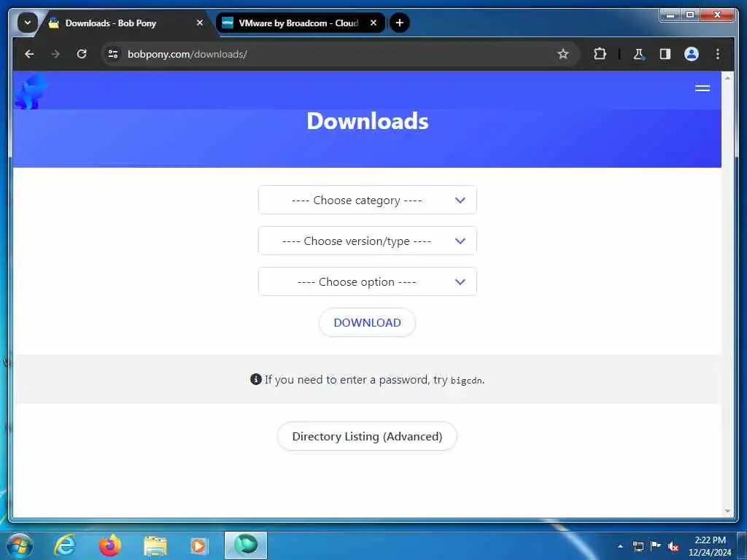
Task: Open the Chrome three-dot menu
Action: tap(718, 54)
